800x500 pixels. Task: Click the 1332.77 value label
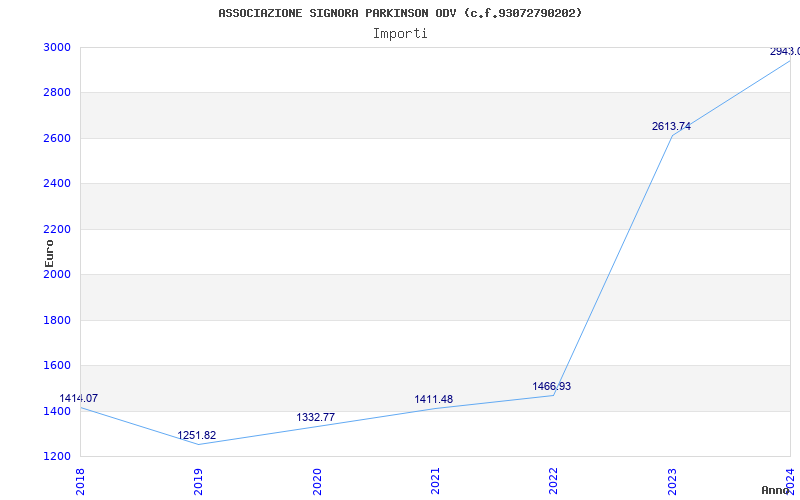[x=315, y=417]
